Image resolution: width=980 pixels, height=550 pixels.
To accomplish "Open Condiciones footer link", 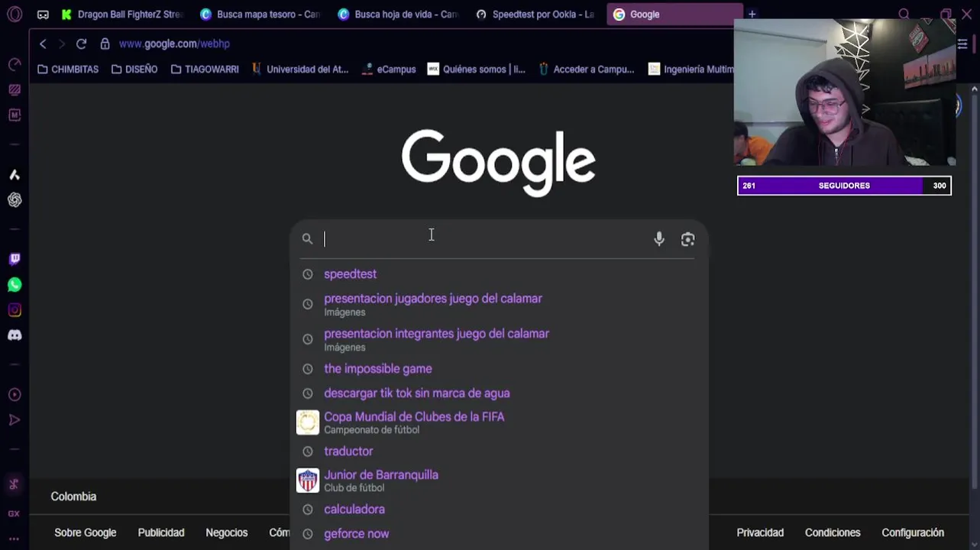I will click(x=833, y=533).
